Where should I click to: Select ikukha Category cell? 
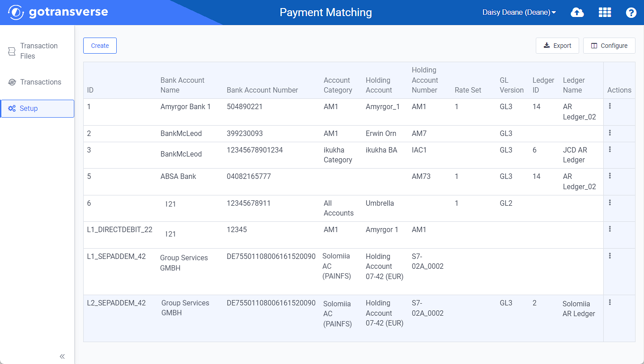(338, 155)
